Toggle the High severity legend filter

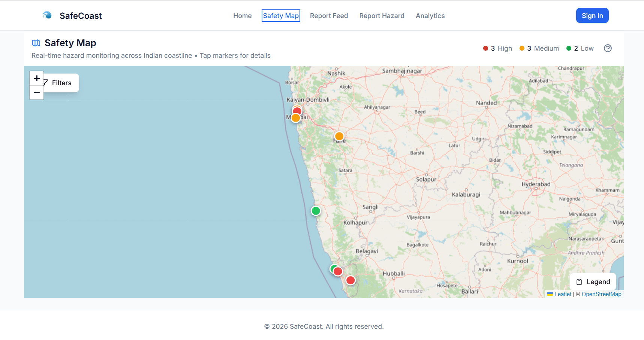pyautogui.click(x=497, y=48)
